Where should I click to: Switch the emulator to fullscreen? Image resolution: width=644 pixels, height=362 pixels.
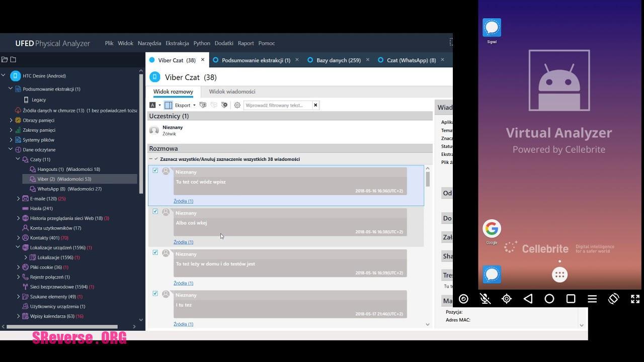tap(635, 299)
